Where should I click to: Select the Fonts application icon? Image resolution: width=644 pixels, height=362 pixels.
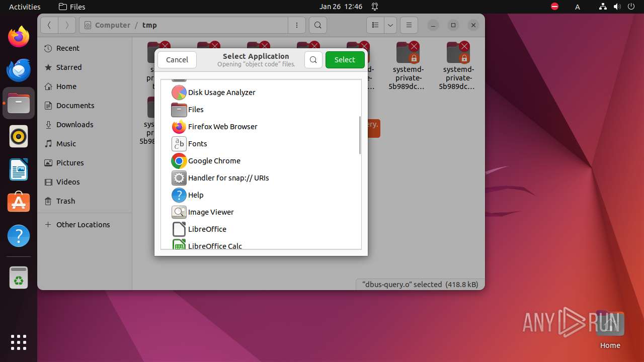(179, 144)
